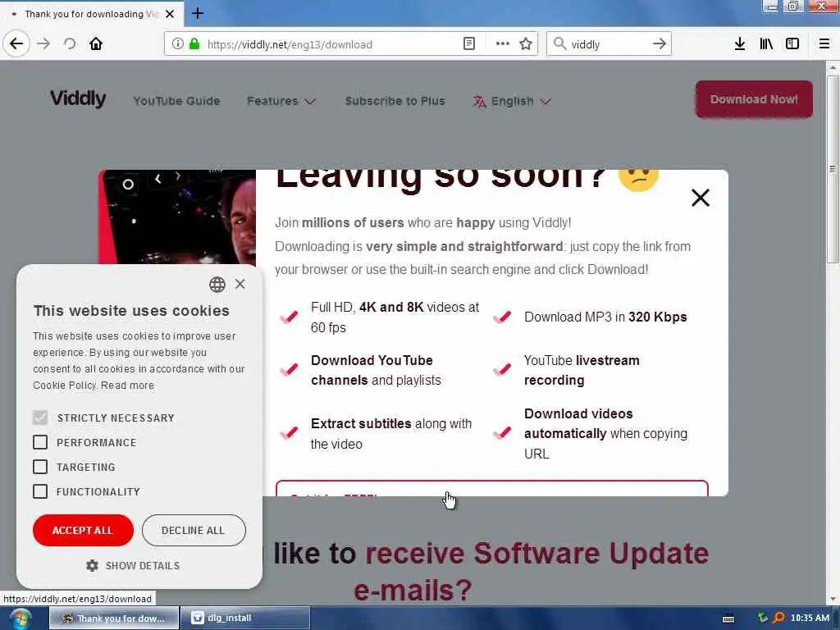Expand the Features dropdown menu
Screen dimensions: 840x630
tap(281, 101)
